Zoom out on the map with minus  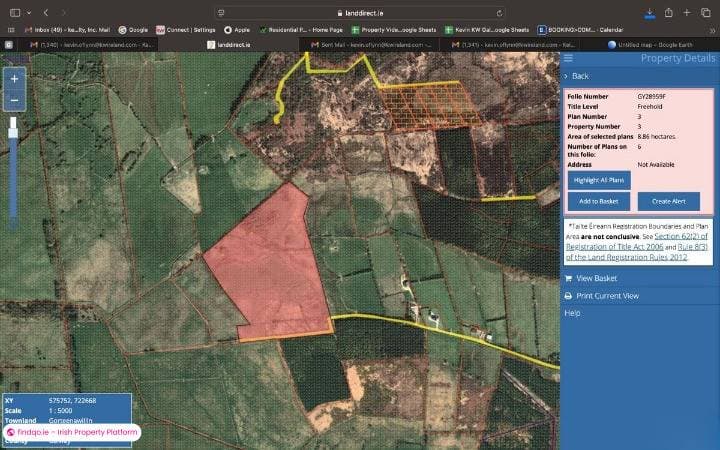point(14,100)
